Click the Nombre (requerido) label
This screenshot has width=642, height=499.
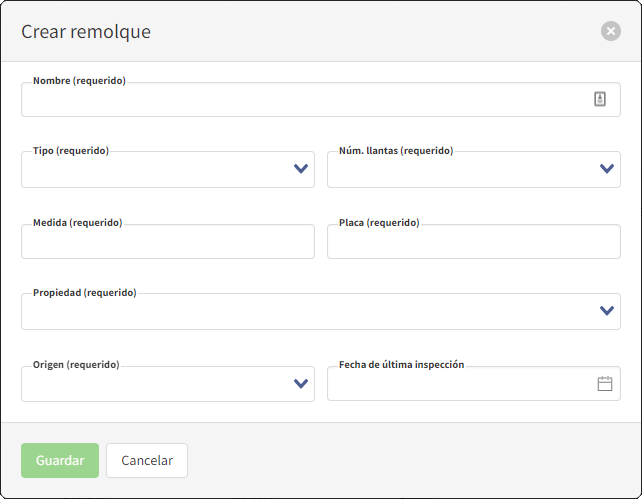click(x=79, y=80)
